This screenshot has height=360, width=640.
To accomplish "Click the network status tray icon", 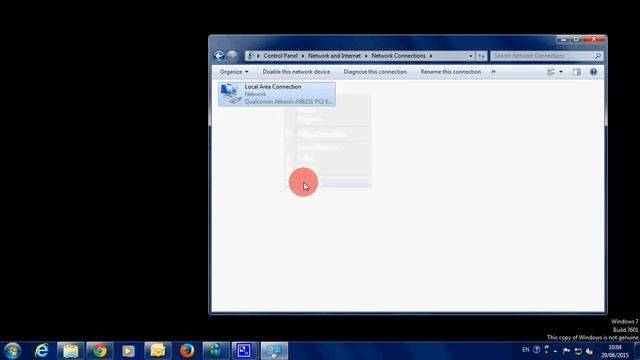I will click(x=578, y=351).
